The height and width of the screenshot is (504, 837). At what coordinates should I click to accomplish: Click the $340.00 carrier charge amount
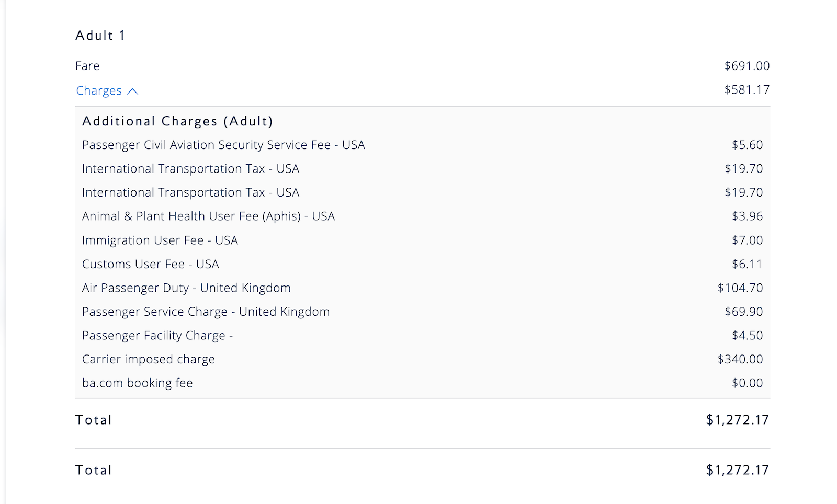click(740, 360)
